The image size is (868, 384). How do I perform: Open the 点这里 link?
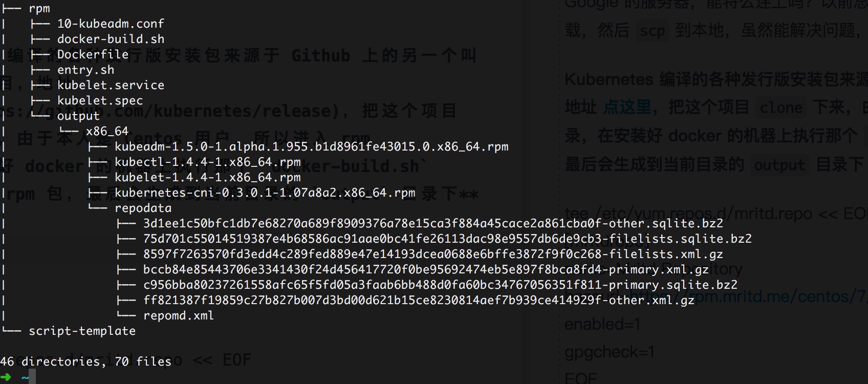tap(627, 108)
